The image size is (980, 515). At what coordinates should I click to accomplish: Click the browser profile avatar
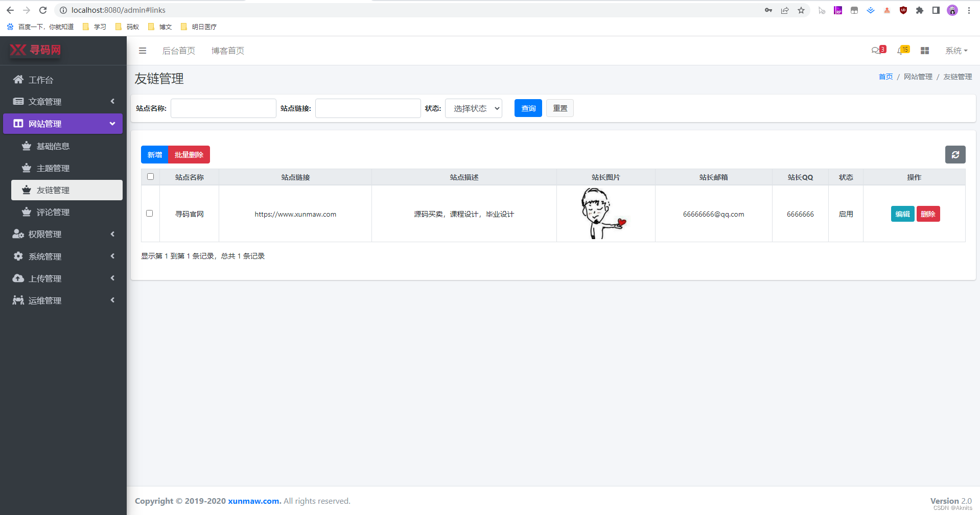952,10
